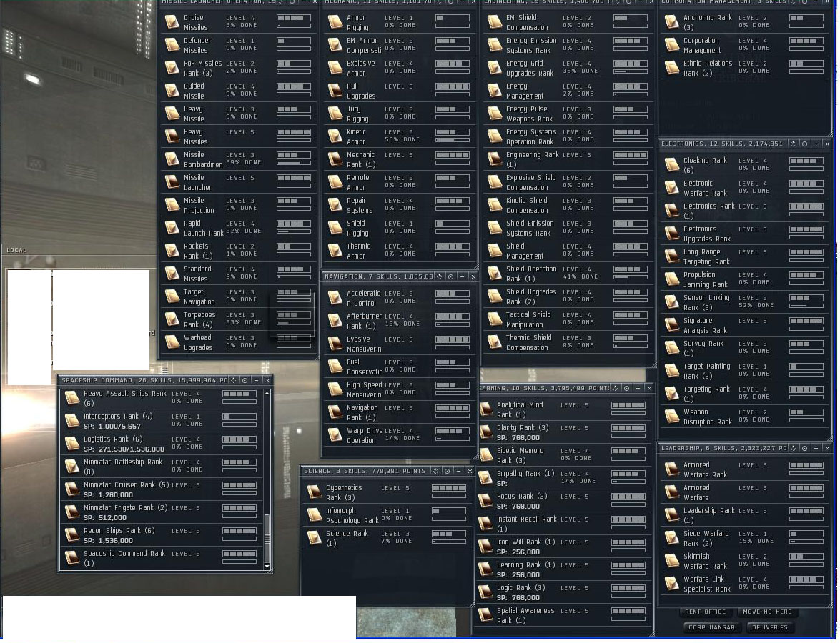Click the Siege Warfare Rank (2) book icon
Viewport: 840px width, 643px height.
(x=672, y=538)
